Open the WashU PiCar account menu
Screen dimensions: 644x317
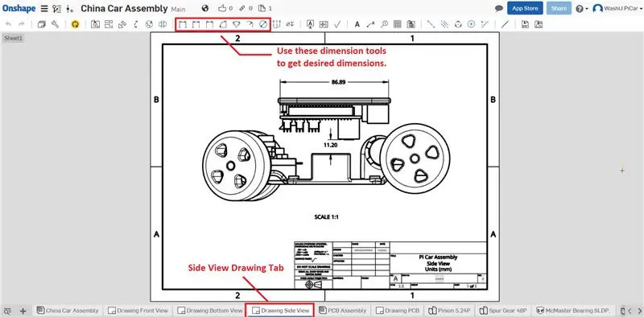(x=615, y=9)
